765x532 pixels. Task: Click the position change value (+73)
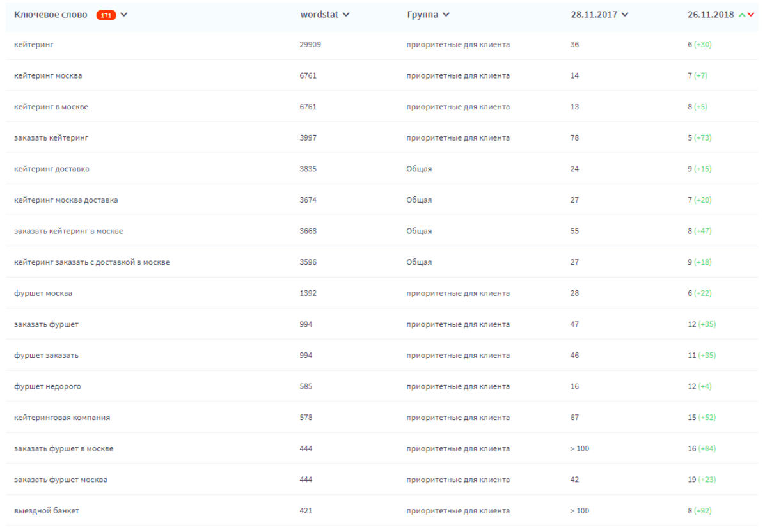click(x=702, y=138)
